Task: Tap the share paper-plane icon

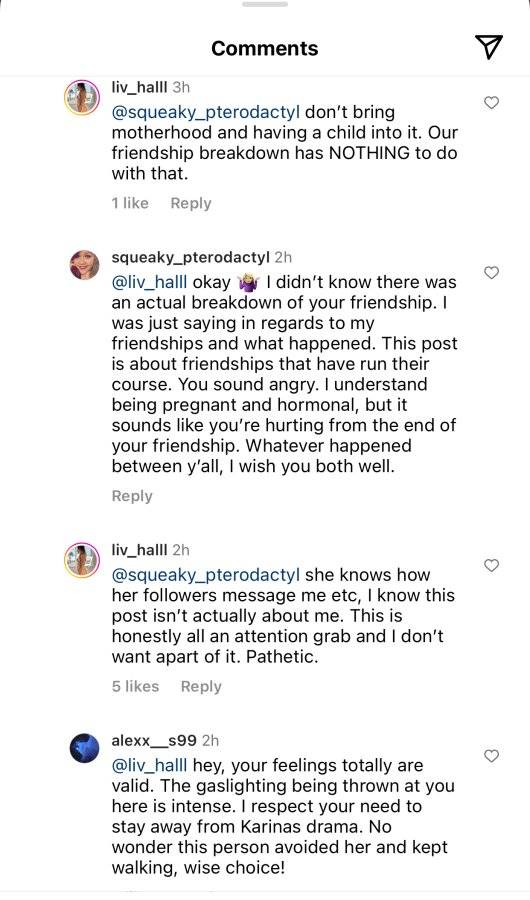Action: point(489,47)
